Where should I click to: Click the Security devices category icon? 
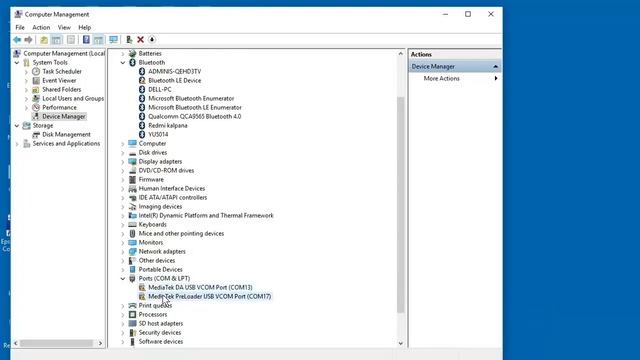pyautogui.click(x=132, y=333)
